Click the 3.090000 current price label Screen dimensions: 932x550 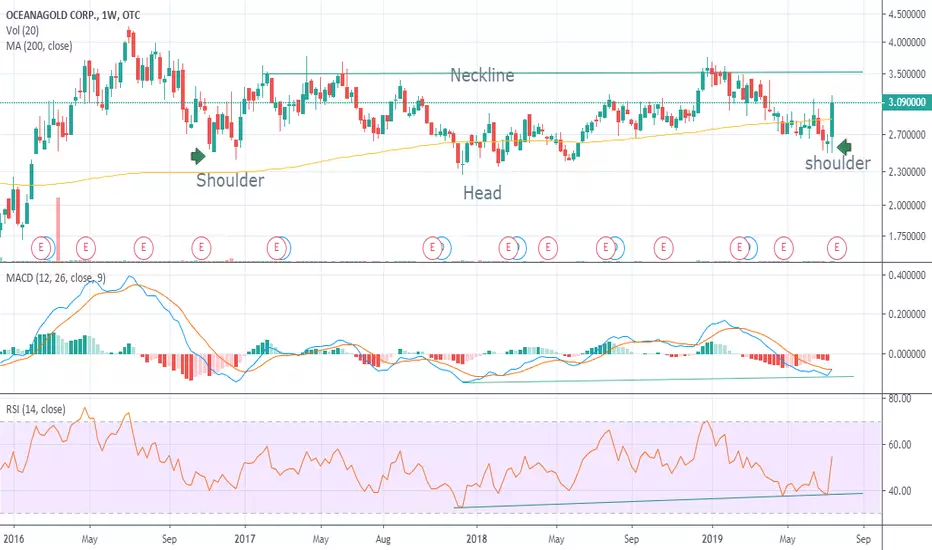click(x=906, y=102)
